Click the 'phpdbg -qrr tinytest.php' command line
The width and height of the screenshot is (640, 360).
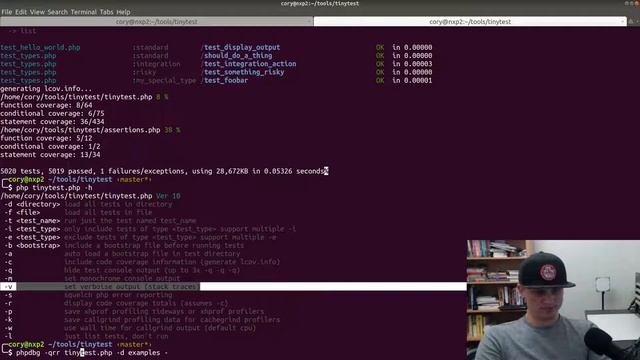click(92, 353)
